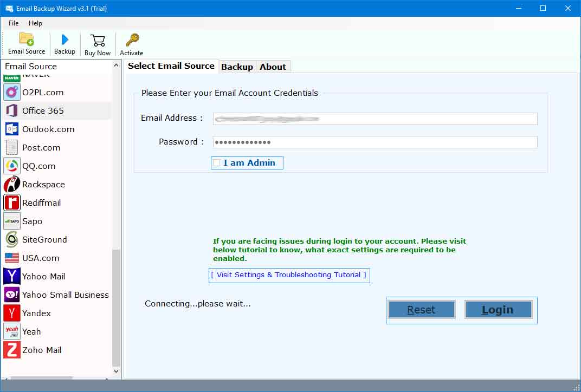
Task: Select the Zoho Mail icon
Action: [12, 350]
